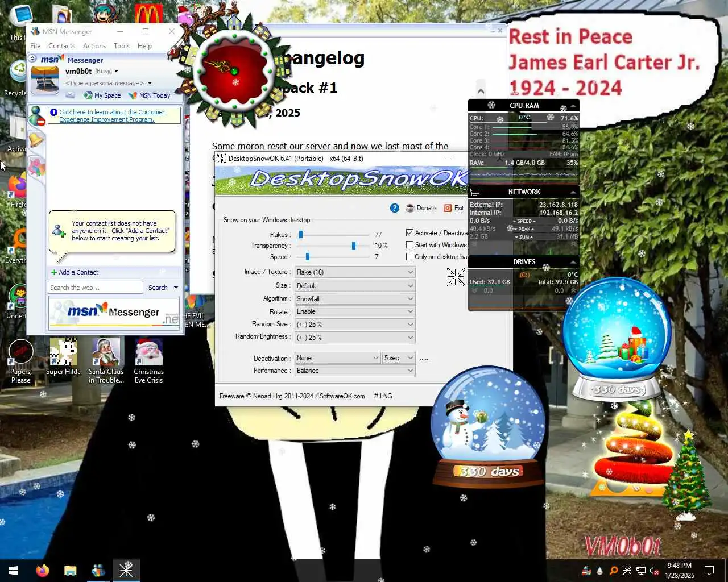The height and width of the screenshot is (582, 728).
Task: Open the vm0b0t Busy status dropdown
Action: coord(116,72)
